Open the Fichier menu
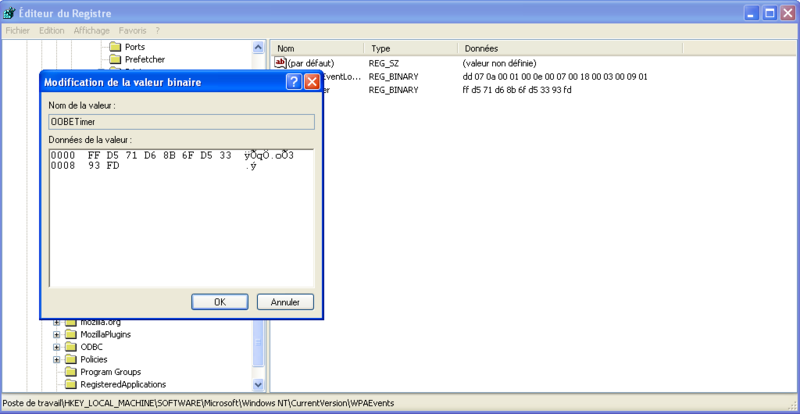800x414 pixels. 18,31
